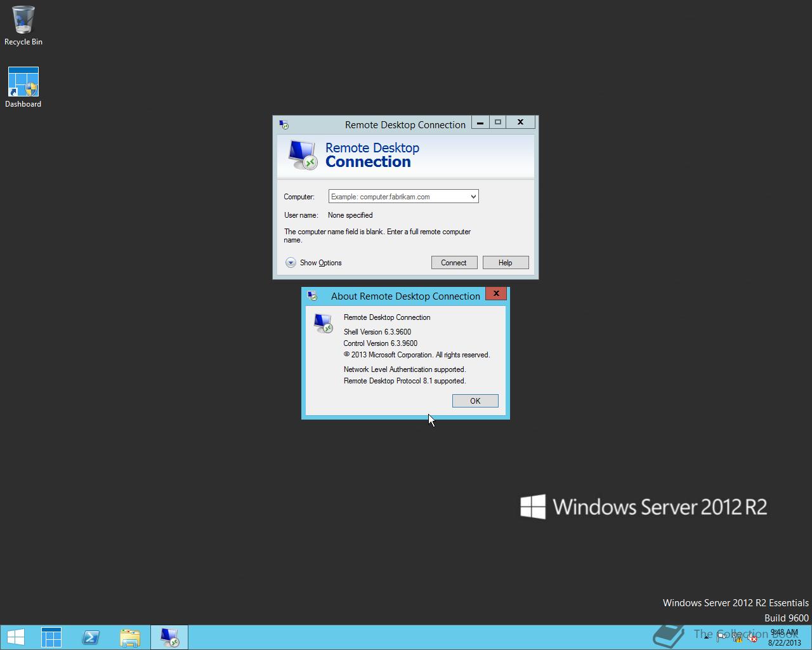
Task: Open File Explorer from the taskbar
Action: pyautogui.click(x=130, y=637)
